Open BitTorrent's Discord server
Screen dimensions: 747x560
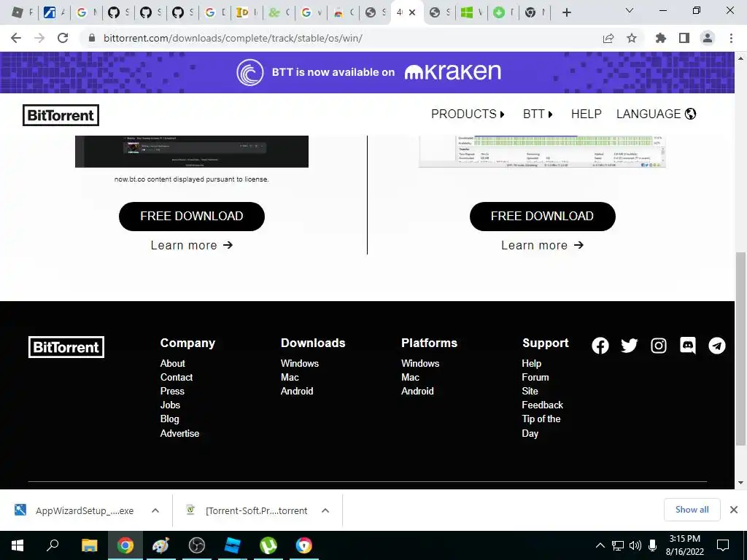[687, 346]
